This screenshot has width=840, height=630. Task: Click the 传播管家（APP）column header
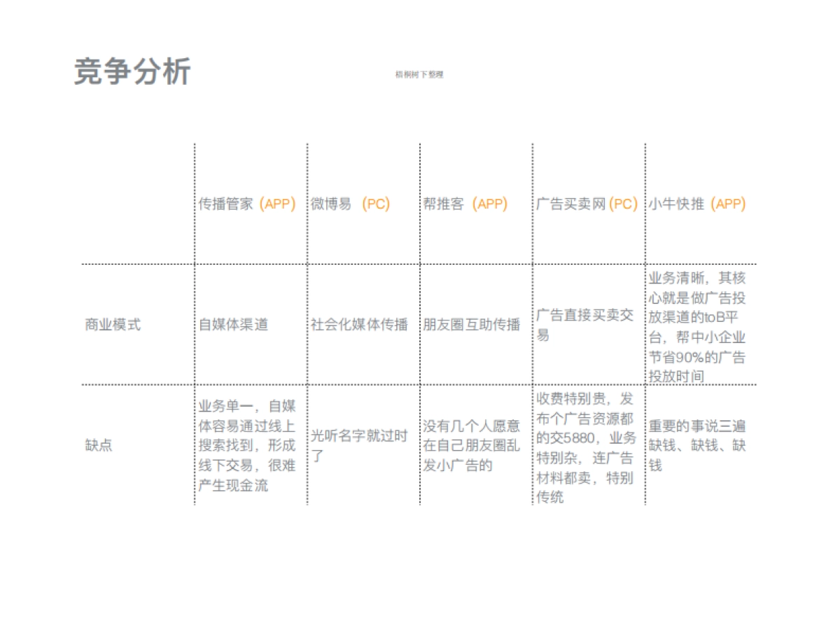coord(246,204)
